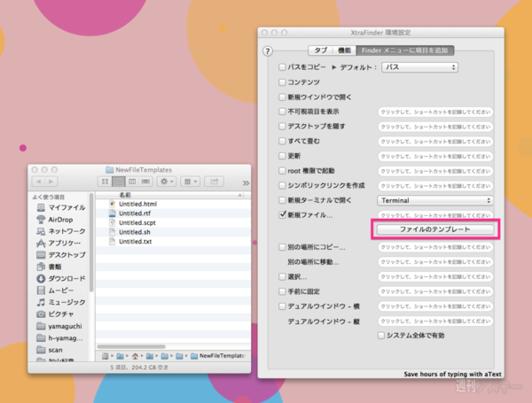The image size is (532, 403).
Task: Open ピクチャ in Finder sidebar
Action: pyautogui.click(x=55, y=314)
